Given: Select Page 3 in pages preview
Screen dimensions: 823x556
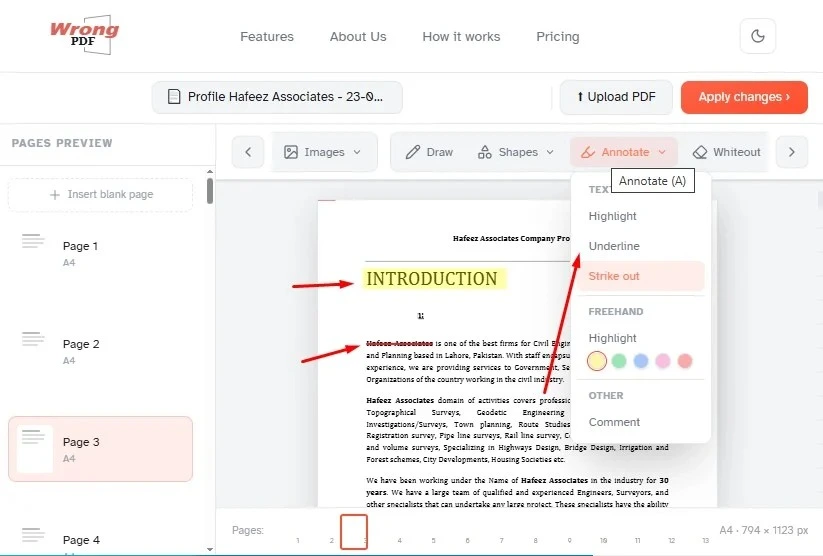Looking at the screenshot, I should point(101,449).
